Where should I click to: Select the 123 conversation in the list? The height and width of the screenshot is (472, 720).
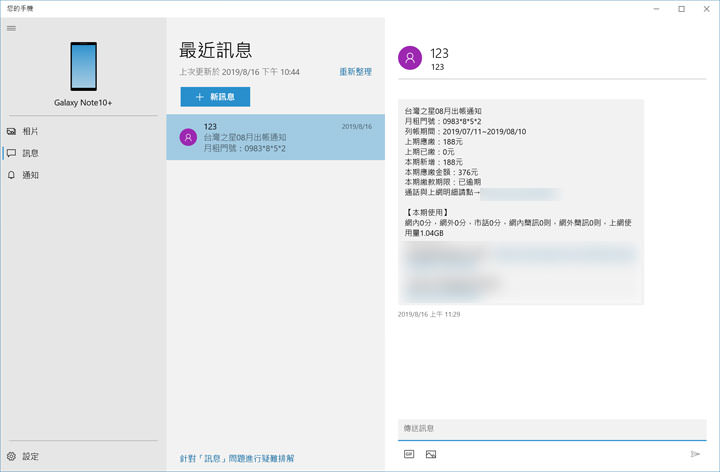click(x=276, y=137)
